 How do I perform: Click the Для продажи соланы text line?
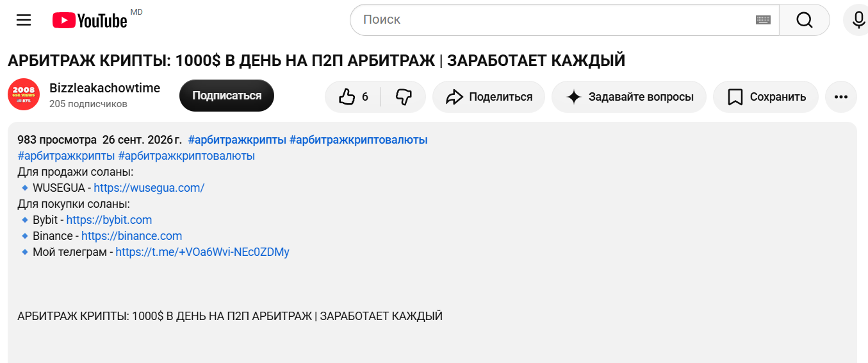point(76,172)
